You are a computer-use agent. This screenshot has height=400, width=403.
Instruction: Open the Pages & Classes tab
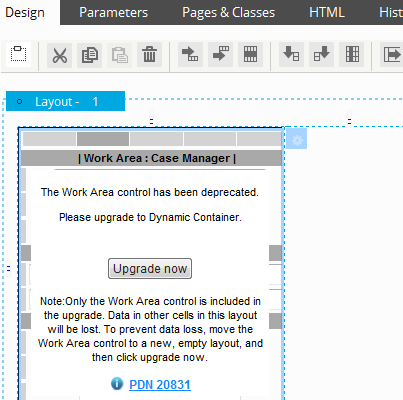pos(228,13)
